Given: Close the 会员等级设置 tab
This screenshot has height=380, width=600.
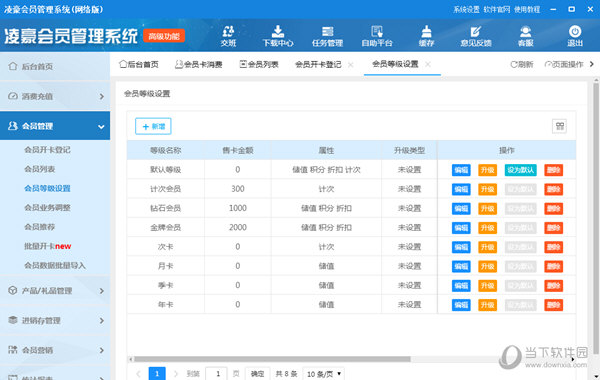Looking at the screenshot, I should click(x=428, y=64).
